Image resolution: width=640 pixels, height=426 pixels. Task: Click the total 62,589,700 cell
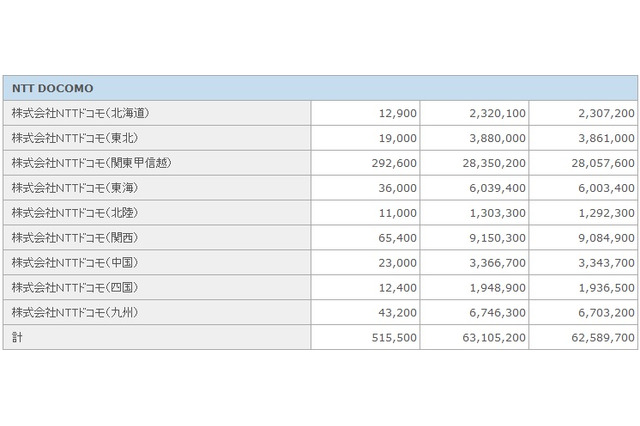coord(596,338)
